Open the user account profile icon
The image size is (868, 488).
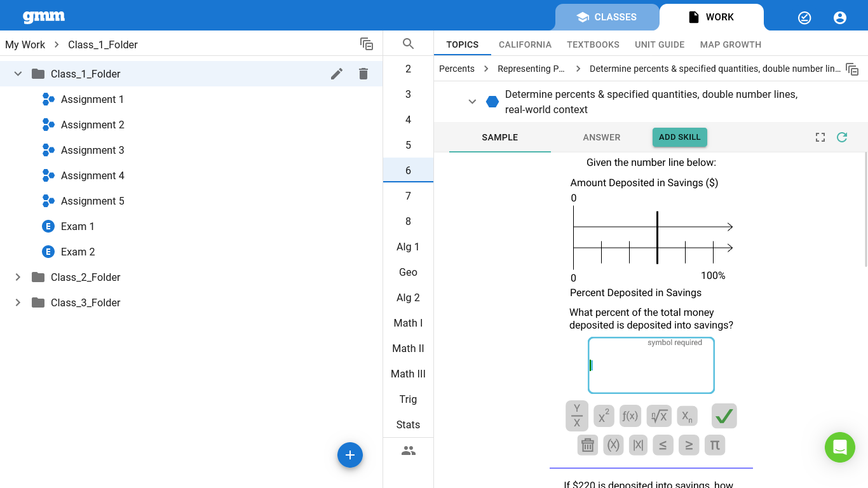(x=840, y=18)
